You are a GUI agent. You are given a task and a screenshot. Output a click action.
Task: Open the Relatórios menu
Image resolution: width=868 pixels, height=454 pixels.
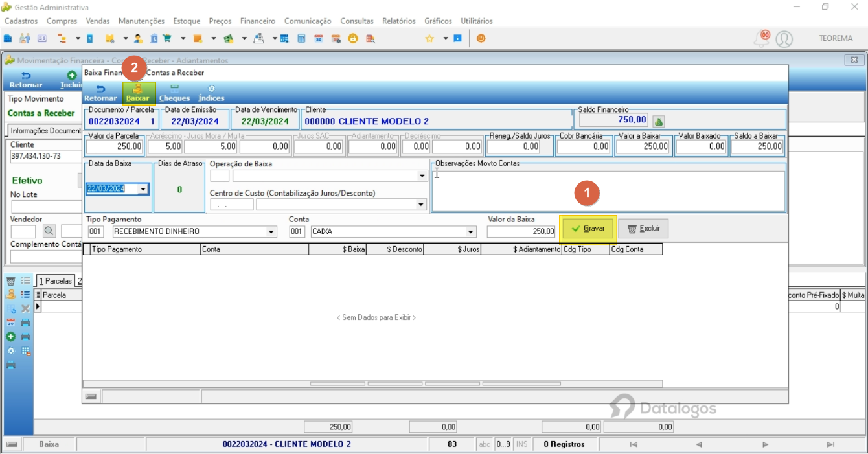(399, 21)
